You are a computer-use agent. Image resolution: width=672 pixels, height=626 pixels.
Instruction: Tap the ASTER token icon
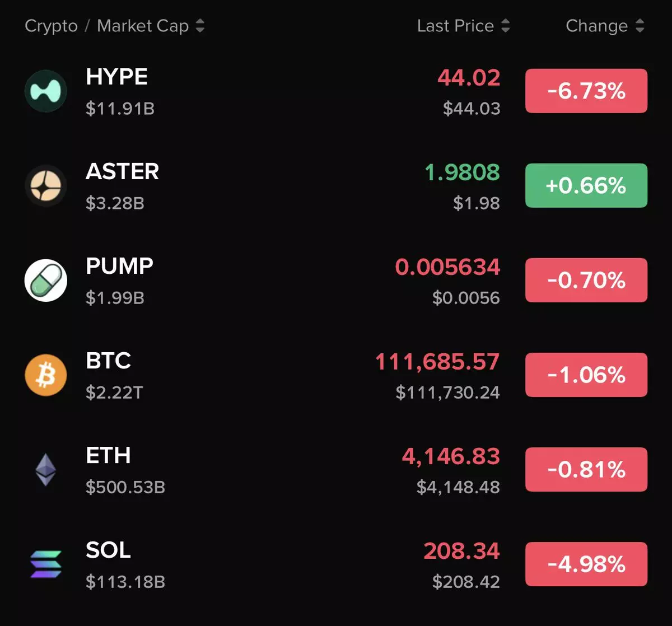46,185
